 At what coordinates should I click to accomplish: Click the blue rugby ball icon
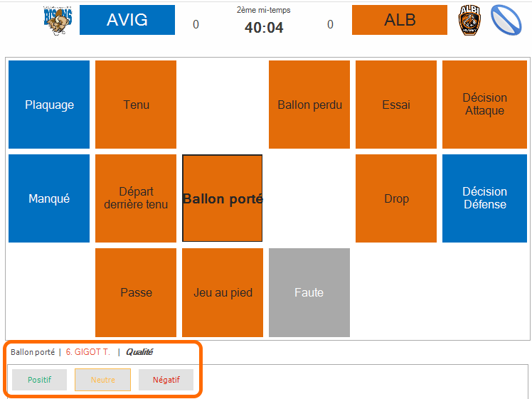click(506, 20)
